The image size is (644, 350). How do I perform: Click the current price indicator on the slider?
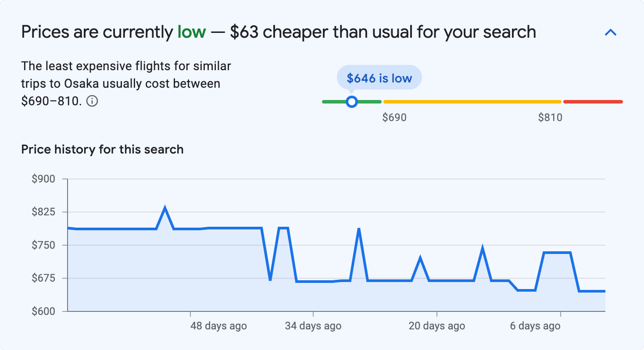[x=351, y=102]
